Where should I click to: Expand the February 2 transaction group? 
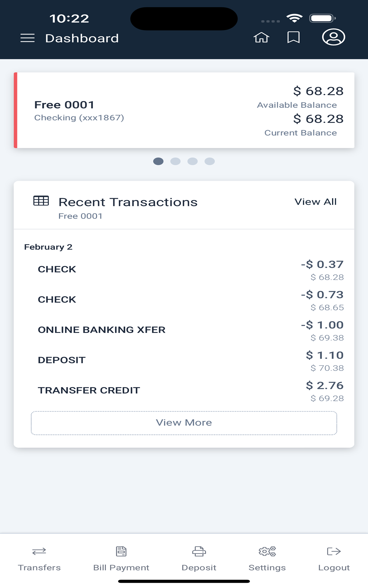pyautogui.click(x=48, y=247)
